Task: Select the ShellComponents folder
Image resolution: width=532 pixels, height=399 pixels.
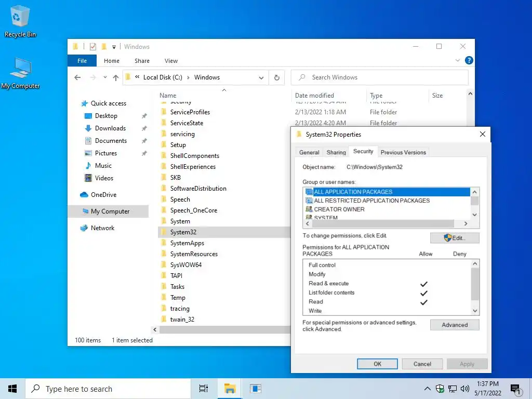Action: (x=194, y=156)
